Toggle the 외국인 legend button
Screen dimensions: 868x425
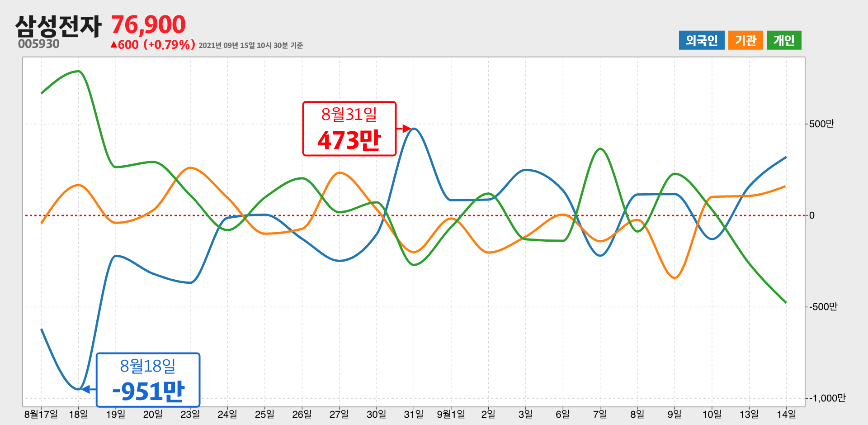click(702, 40)
